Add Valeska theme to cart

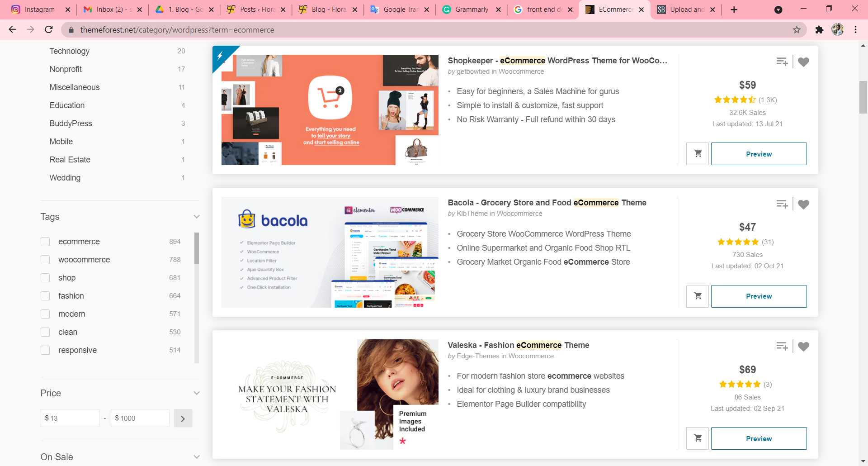click(698, 438)
